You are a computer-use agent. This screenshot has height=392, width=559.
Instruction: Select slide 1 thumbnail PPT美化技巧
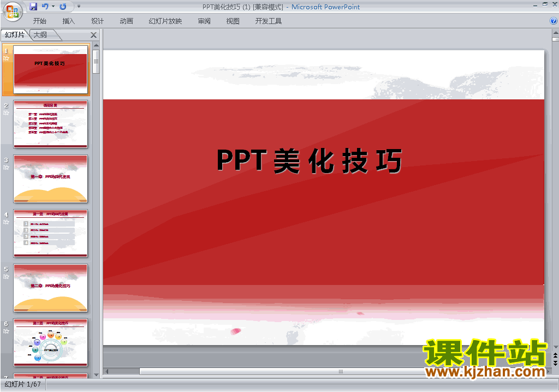[50, 69]
